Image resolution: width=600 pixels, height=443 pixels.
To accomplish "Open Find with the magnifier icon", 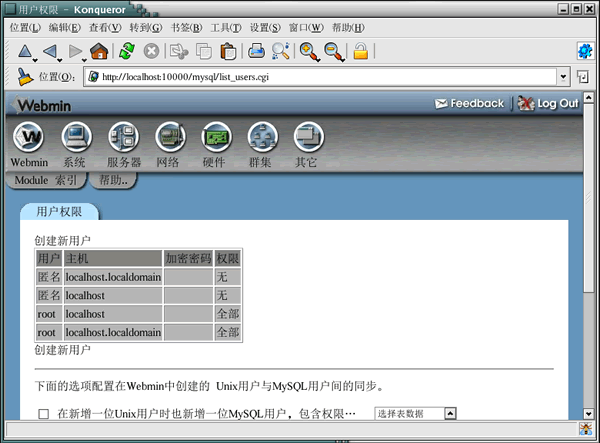I will click(x=280, y=51).
